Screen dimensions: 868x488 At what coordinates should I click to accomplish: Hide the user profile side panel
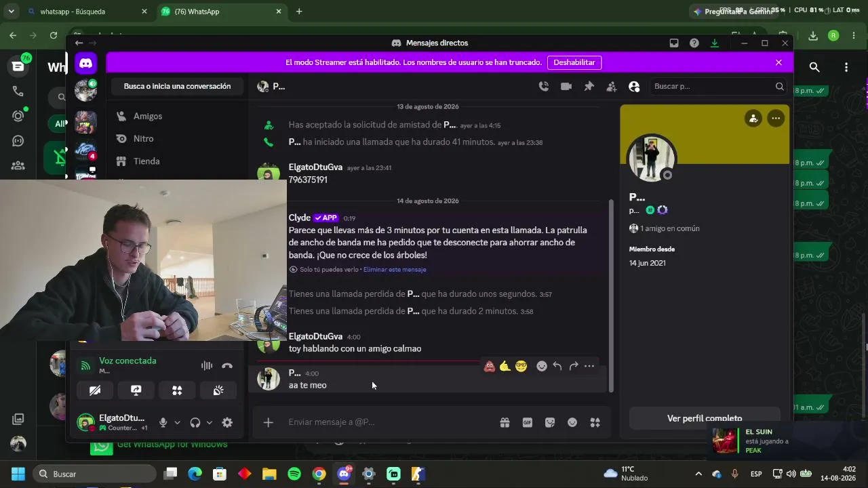(x=634, y=86)
